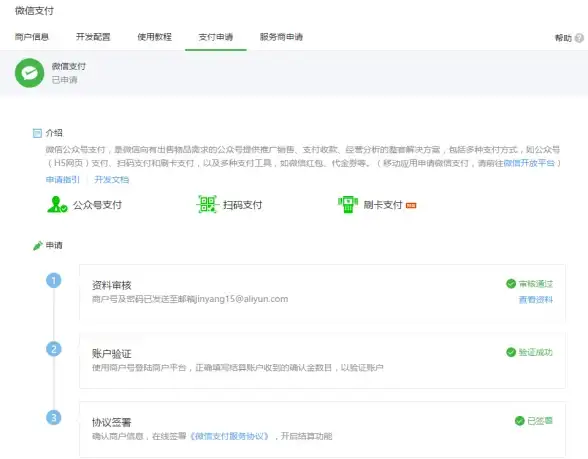This screenshot has width=588, height=459.
Task: Click the 刷卡支付 card reader icon
Action: pos(348,204)
